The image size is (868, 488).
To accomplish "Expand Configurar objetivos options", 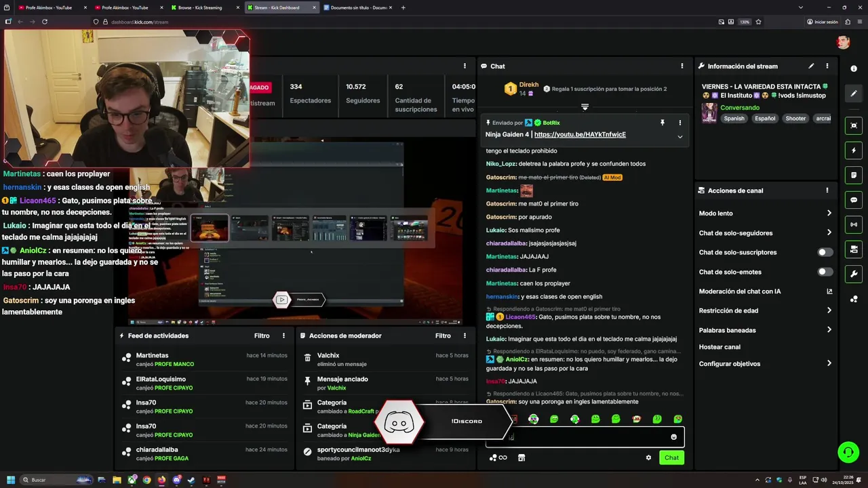I will click(x=829, y=363).
